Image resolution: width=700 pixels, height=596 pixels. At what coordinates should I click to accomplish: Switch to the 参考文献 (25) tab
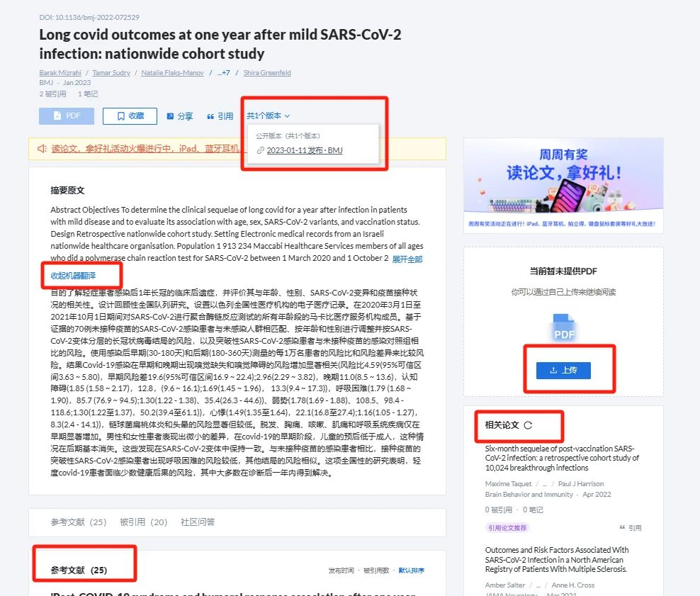point(79,522)
